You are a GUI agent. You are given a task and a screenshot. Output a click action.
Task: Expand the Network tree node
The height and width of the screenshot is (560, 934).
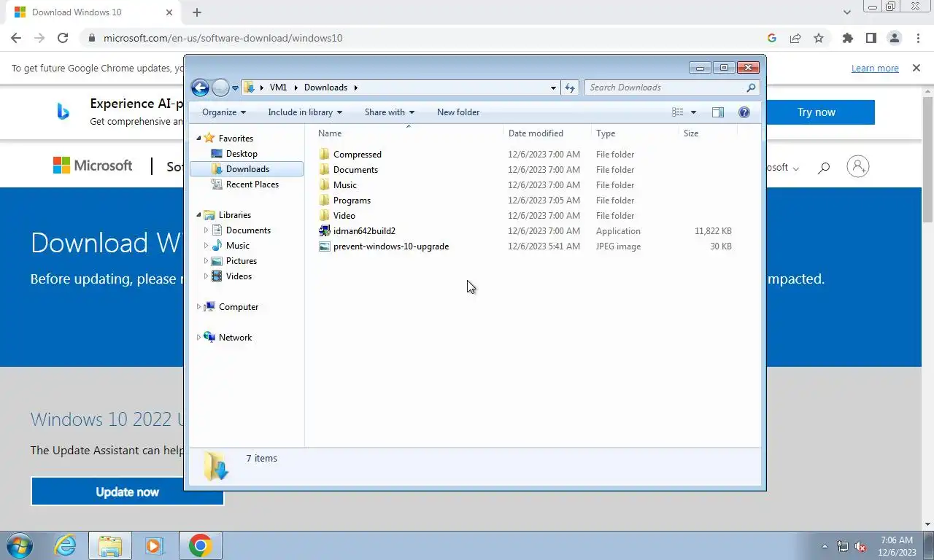(198, 338)
